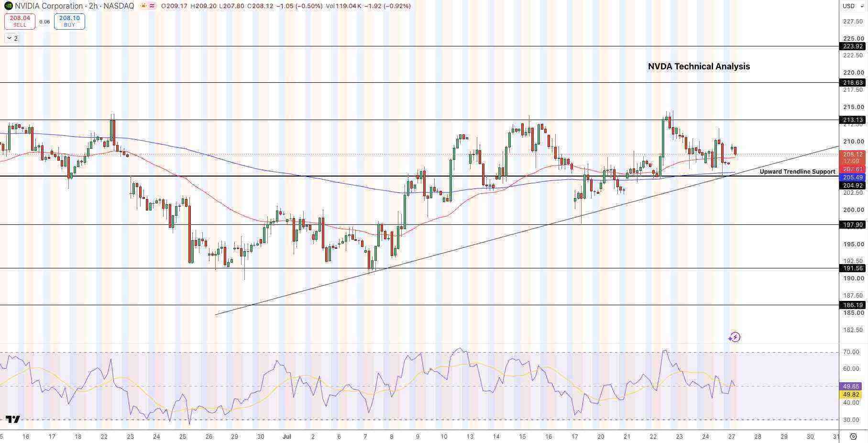Open chart settings gear in the bottom-right corner

[853, 437]
